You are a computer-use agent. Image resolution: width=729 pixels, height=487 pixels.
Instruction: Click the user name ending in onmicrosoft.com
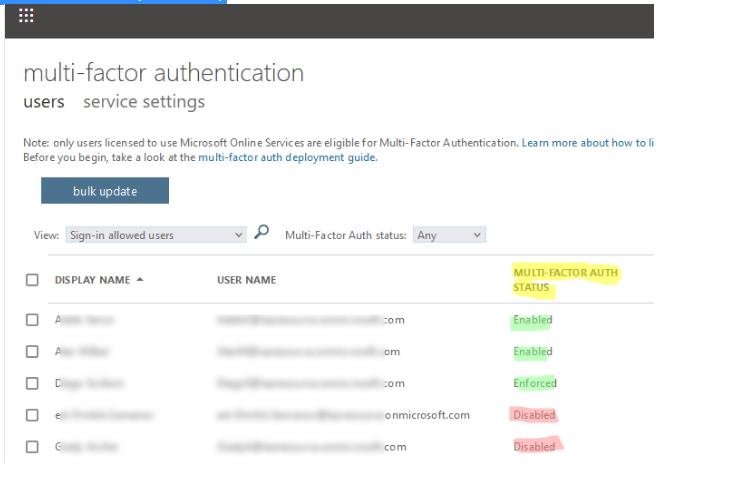click(x=344, y=415)
